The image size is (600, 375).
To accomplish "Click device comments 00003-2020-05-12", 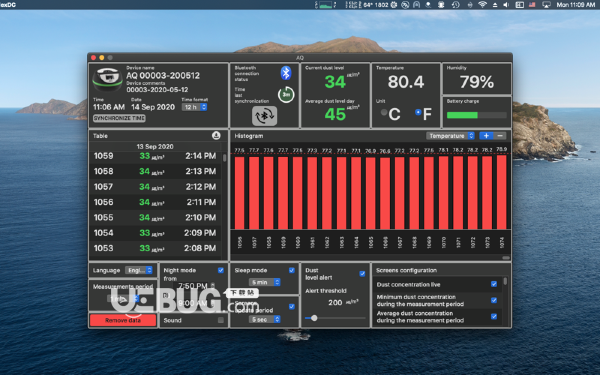I will (x=157, y=90).
